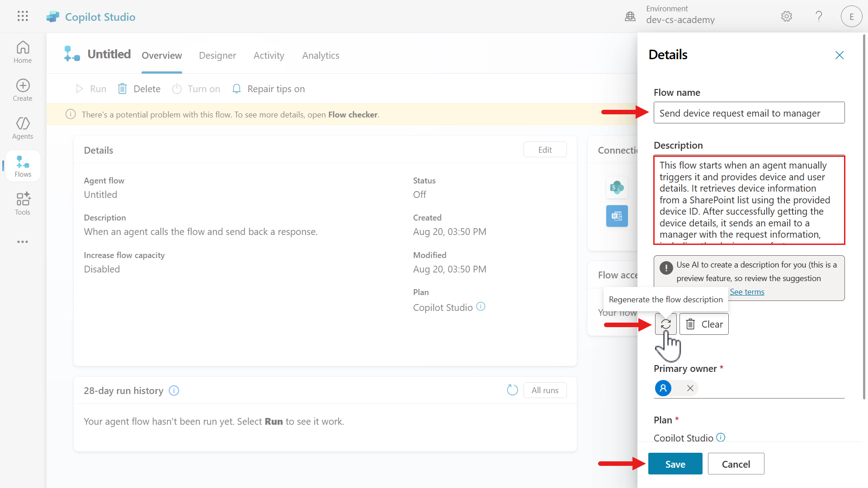The height and width of the screenshot is (488, 868).
Task: Click the Agents icon in the sidebar
Action: click(x=22, y=128)
